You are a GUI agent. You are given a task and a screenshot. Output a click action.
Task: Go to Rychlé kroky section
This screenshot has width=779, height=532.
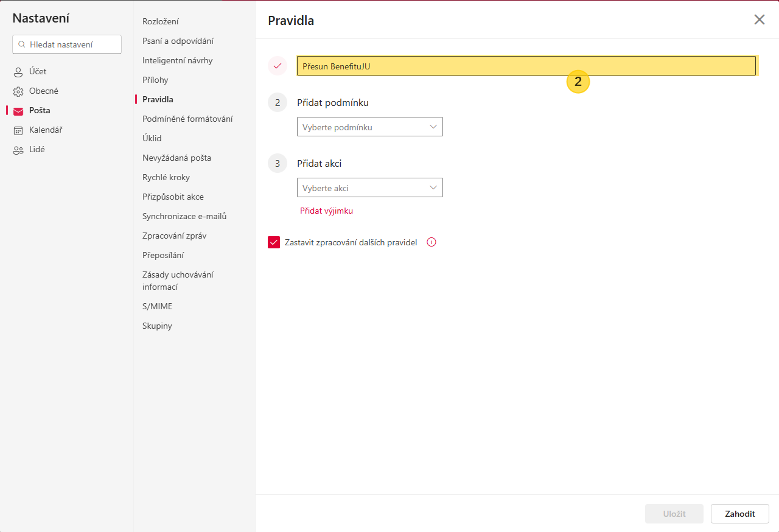coord(166,177)
